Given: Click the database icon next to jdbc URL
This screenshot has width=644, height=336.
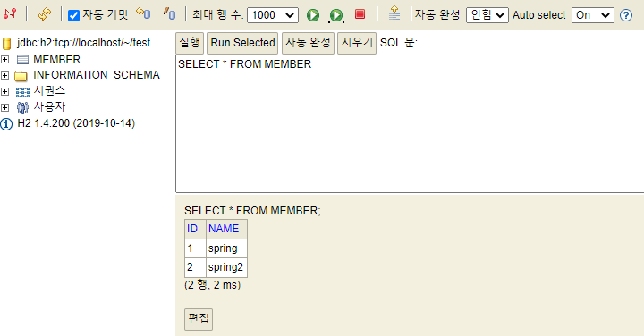Looking at the screenshot, I should point(6,43).
